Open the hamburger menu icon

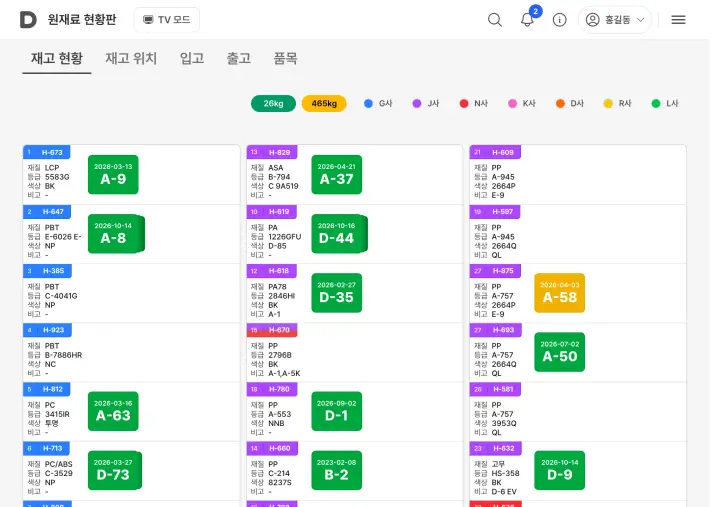(x=678, y=20)
